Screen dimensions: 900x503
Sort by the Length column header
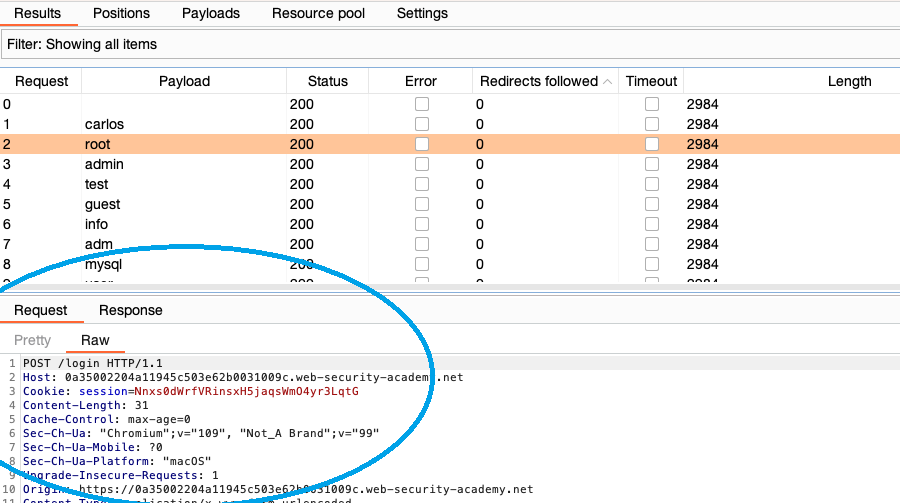click(x=849, y=81)
